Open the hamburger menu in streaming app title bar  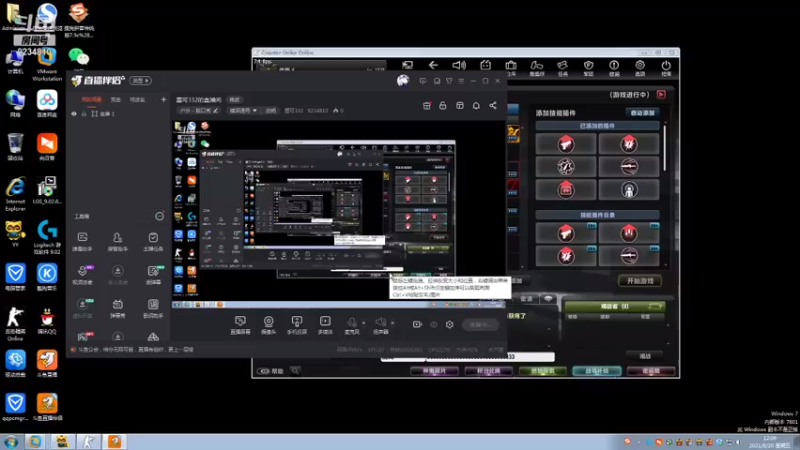click(461, 81)
